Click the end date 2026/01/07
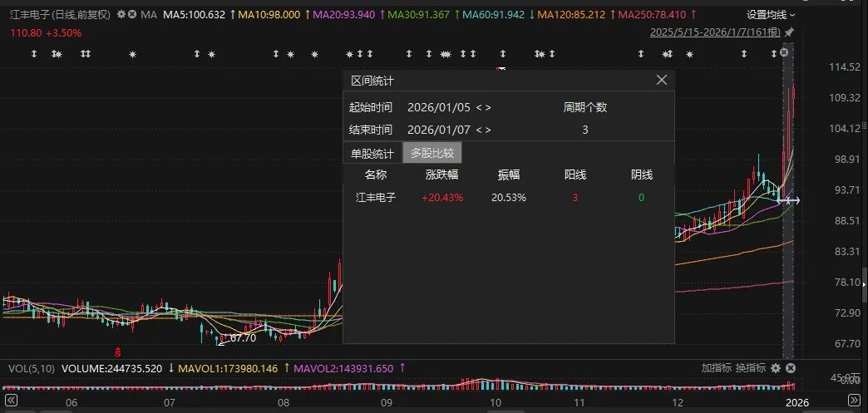Image resolution: width=868 pixels, height=413 pixels. coord(439,130)
